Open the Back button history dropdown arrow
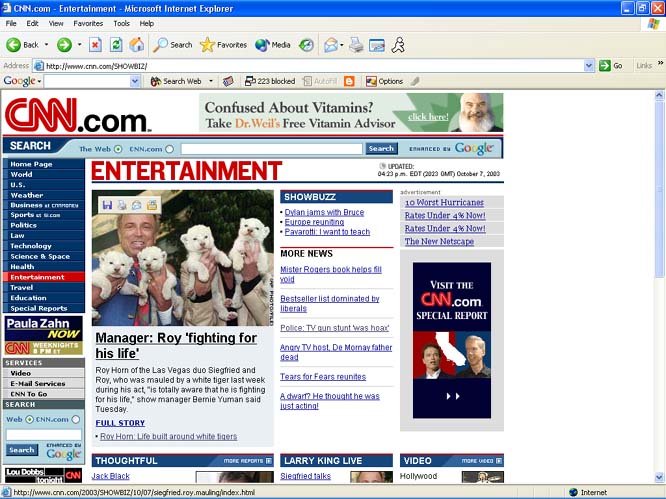This screenshot has height=499, width=666. pos(46,45)
